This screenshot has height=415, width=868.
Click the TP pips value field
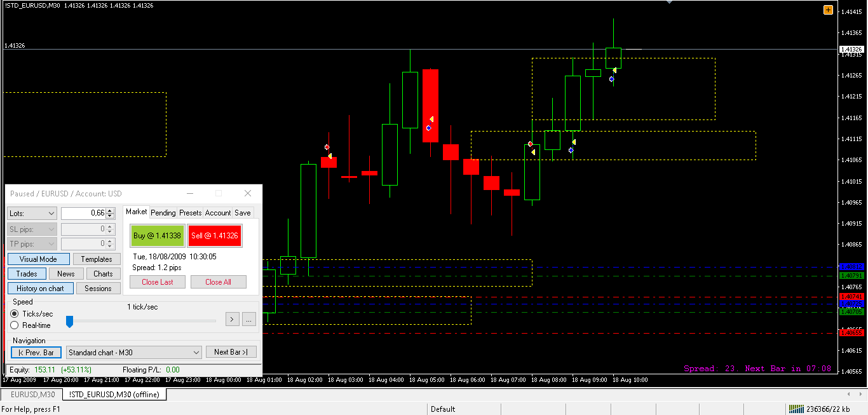tap(83, 243)
